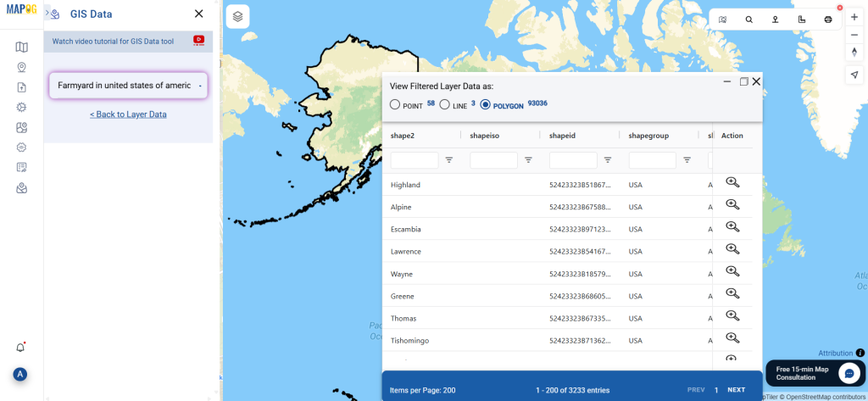Click Back to Layer Data link
The image size is (868, 401).
click(128, 114)
